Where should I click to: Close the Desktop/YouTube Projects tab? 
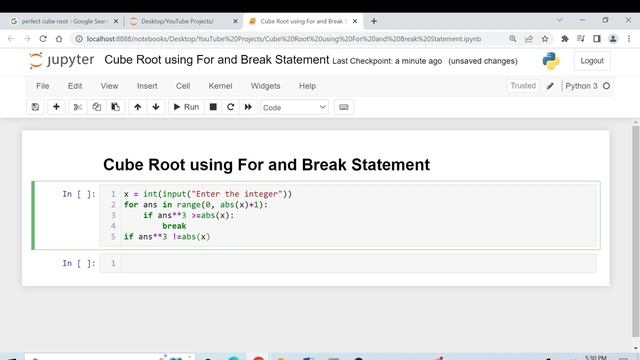236,21
